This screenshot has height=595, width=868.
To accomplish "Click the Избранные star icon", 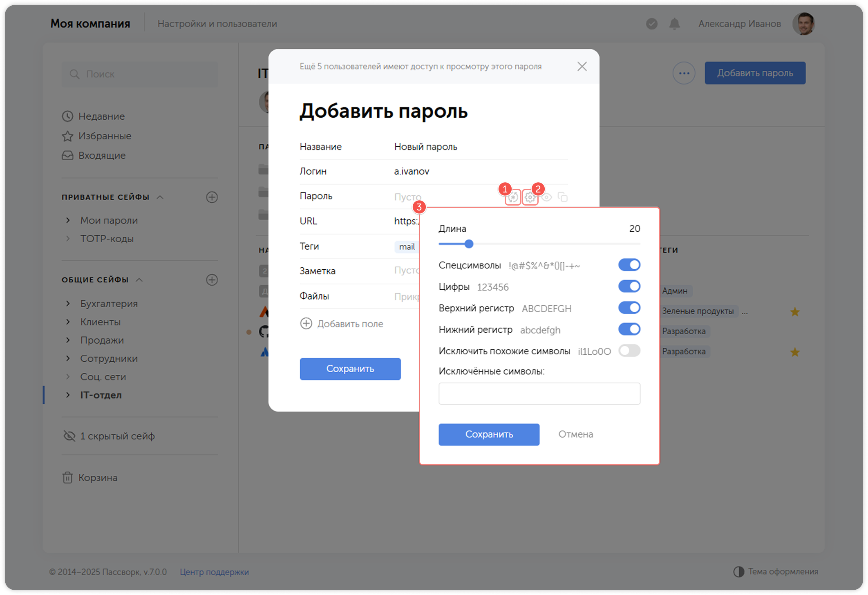I will coord(67,136).
